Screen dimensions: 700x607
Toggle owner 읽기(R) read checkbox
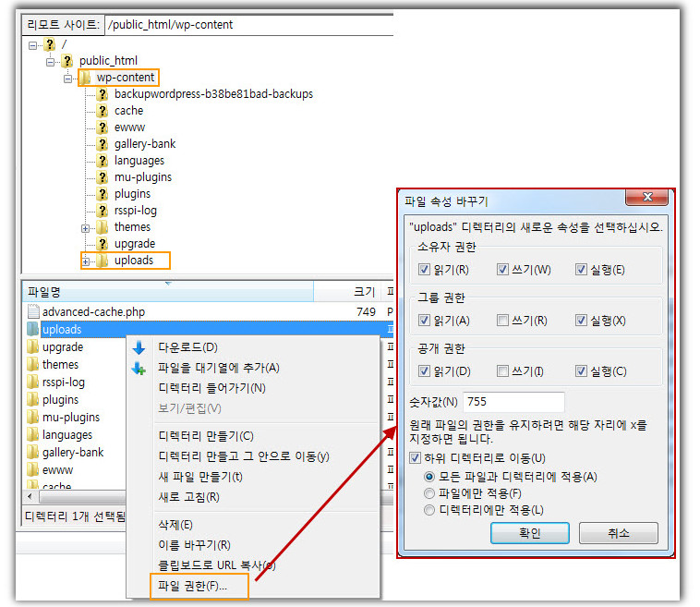pos(424,270)
